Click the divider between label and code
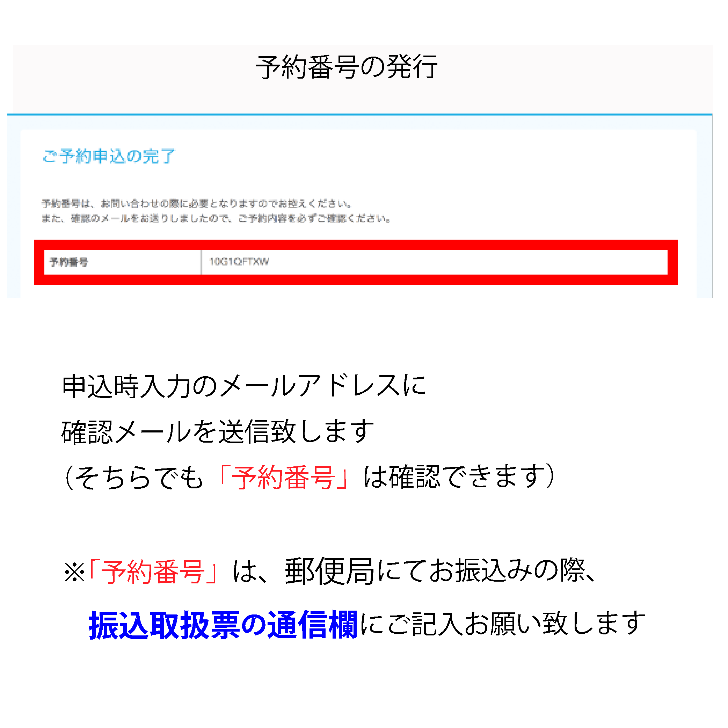 coord(201,262)
